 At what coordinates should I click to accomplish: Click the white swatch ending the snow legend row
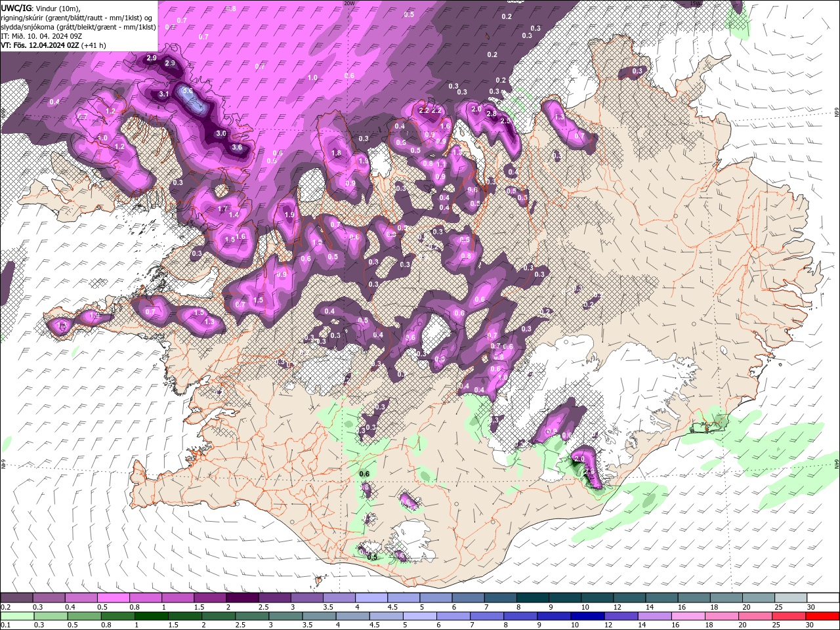coord(823,598)
